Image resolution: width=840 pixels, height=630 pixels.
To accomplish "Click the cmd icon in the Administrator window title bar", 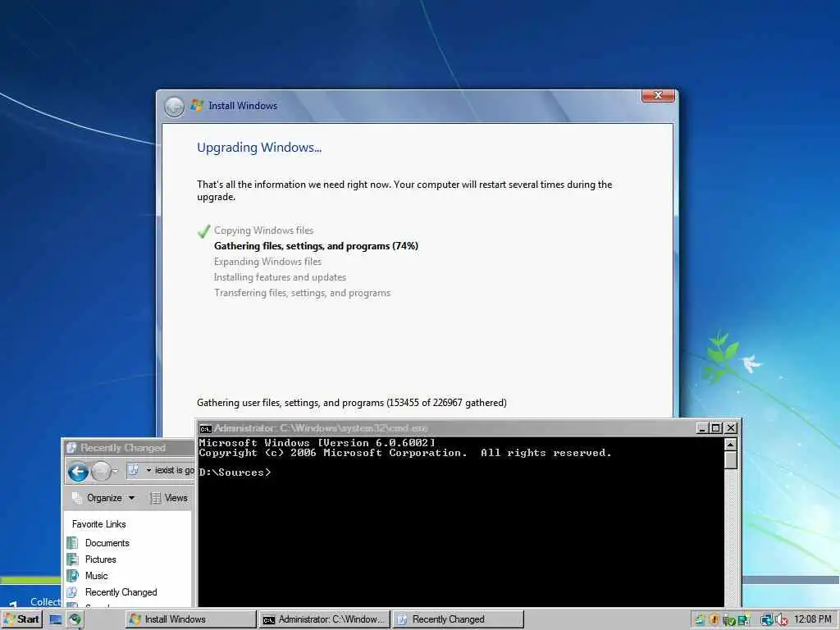I will tap(205, 428).
